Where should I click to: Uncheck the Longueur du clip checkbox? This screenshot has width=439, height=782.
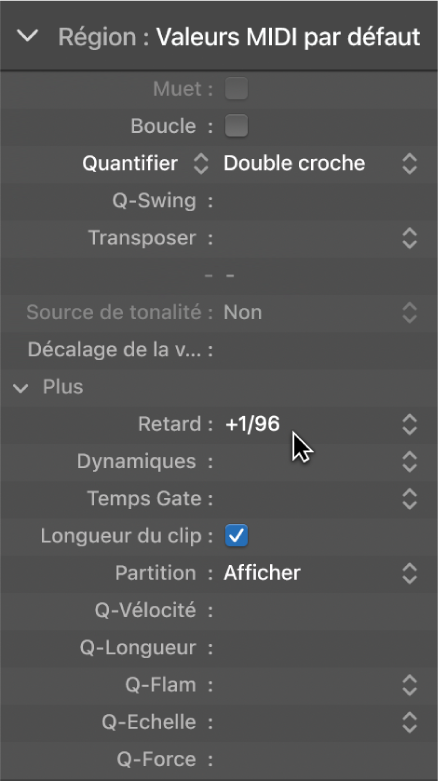tap(236, 536)
